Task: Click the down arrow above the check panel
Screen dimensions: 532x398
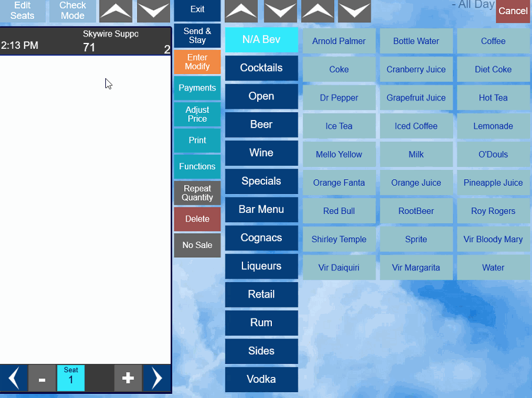Action: 154,11
